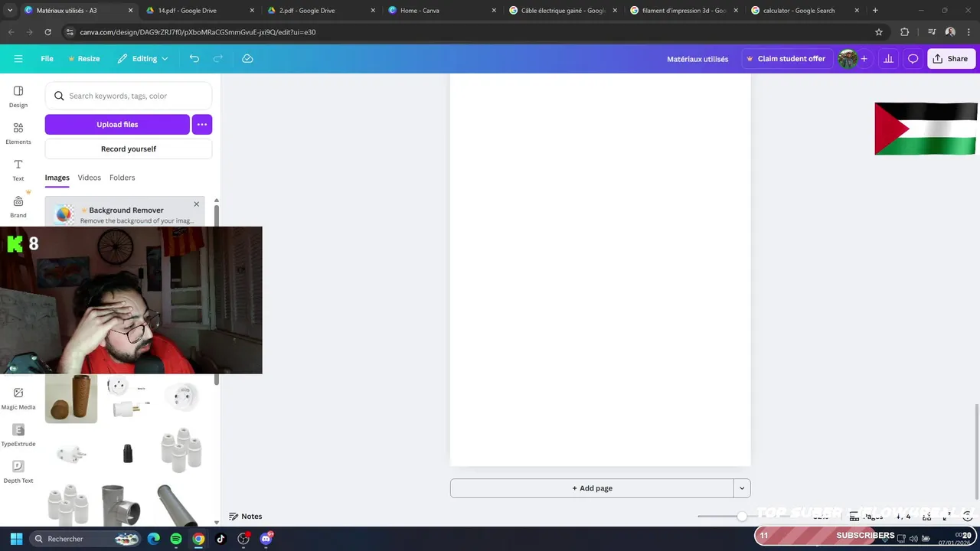Click the browser address bar URL
The height and width of the screenshot is (551, 980).
(198, 32)
